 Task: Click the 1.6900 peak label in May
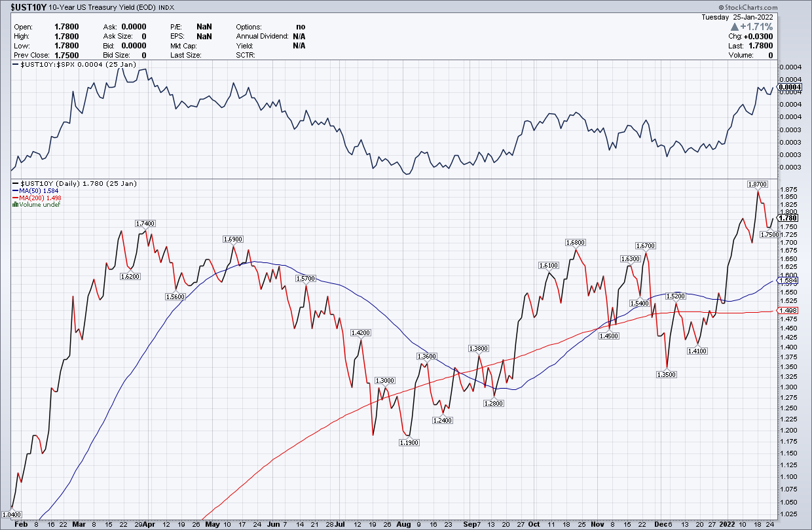point(233,239)
